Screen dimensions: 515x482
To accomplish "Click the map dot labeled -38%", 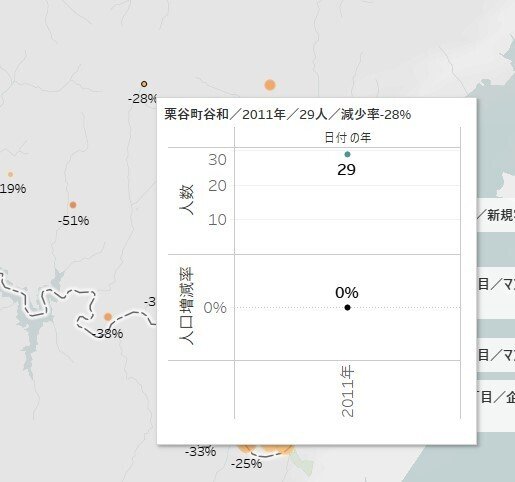I will (x=108, y=317).
